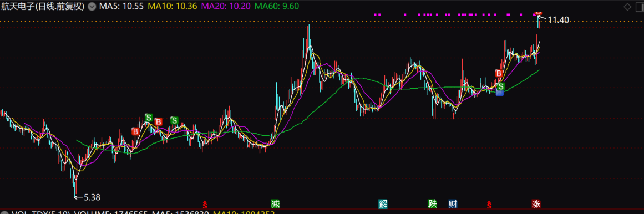
Task: Click the diamond icon at top right
Action: (x=627, y=7)
